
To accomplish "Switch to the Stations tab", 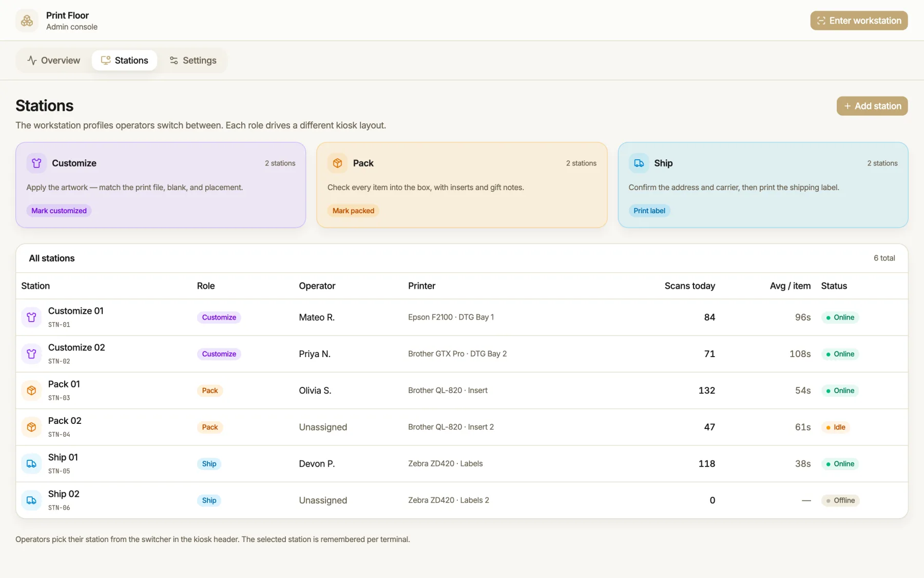I will click(124, 60).
